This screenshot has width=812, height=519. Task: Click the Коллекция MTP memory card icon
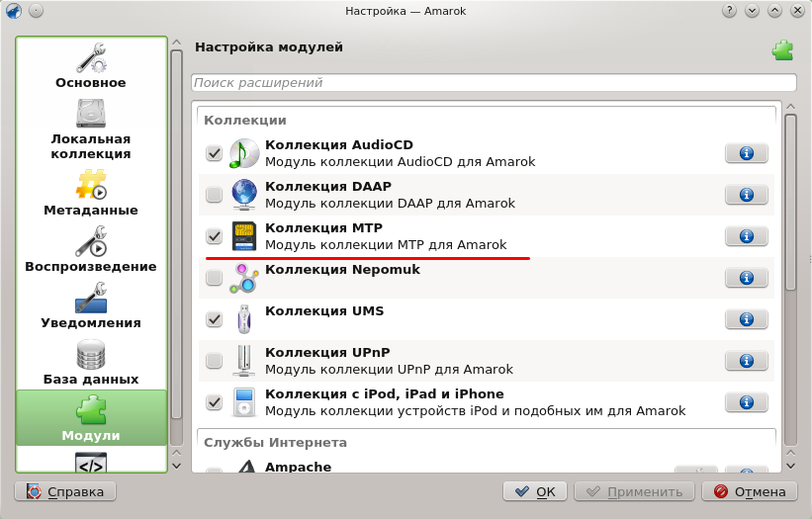[243, 236]
